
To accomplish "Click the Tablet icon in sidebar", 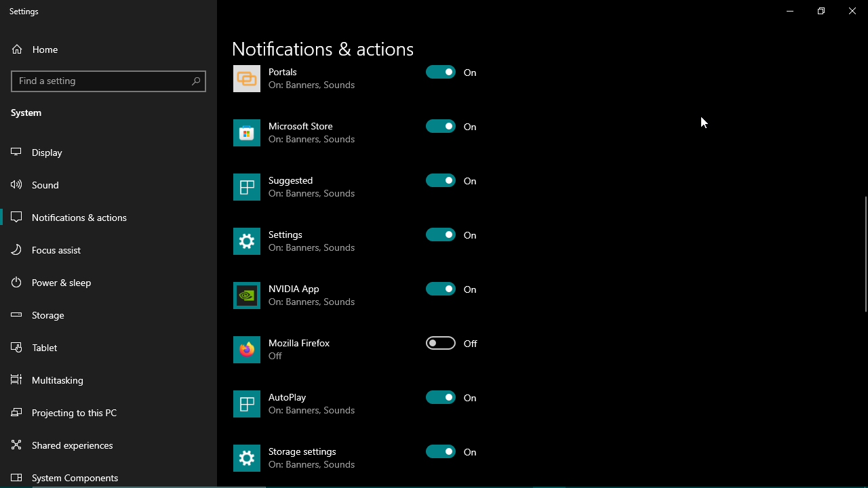I will (17, 348).
